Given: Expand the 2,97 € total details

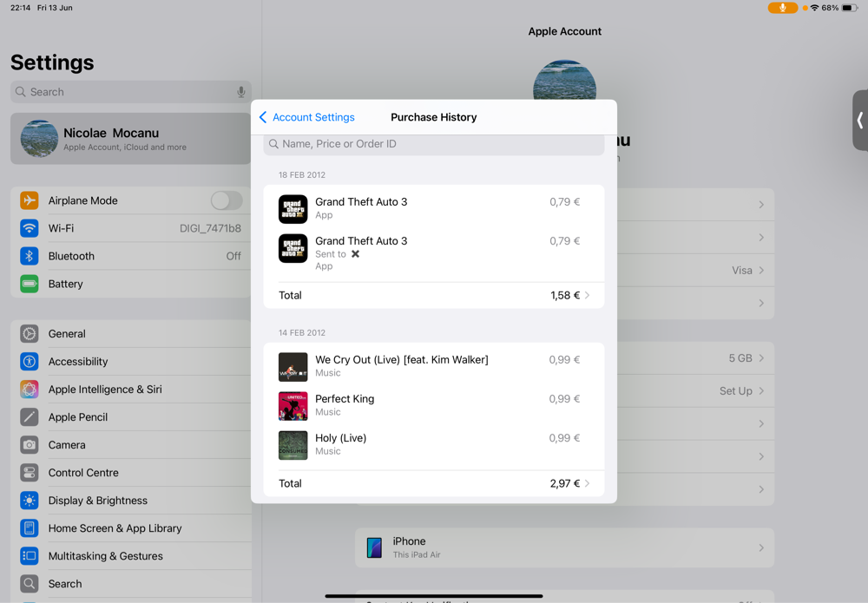Looking at the screenshot, I should click(587, 483).
